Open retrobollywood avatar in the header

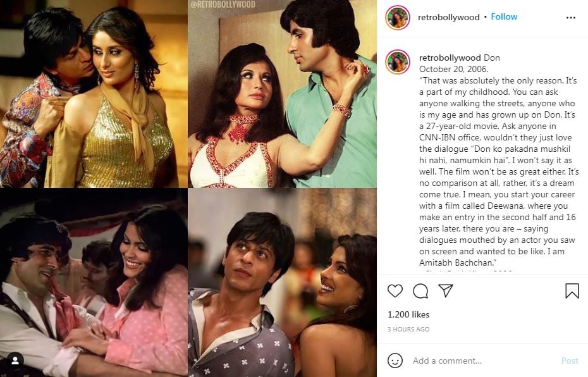pos(398,17)
